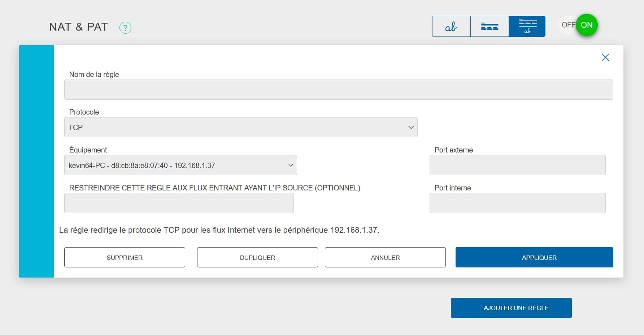Screen dimensions: 644x335
Task: Click the NAT & PAT section title
Action: tap(78, 27)
